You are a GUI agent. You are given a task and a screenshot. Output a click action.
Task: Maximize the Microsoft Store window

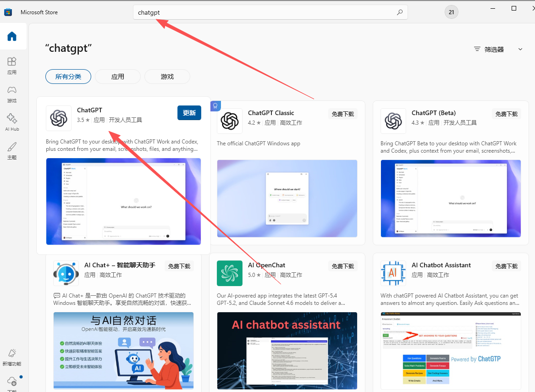click(514, 8)
